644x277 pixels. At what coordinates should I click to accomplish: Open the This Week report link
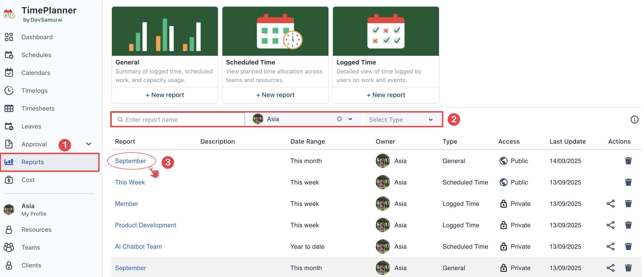pyautogui.click(x=130, y=182)
